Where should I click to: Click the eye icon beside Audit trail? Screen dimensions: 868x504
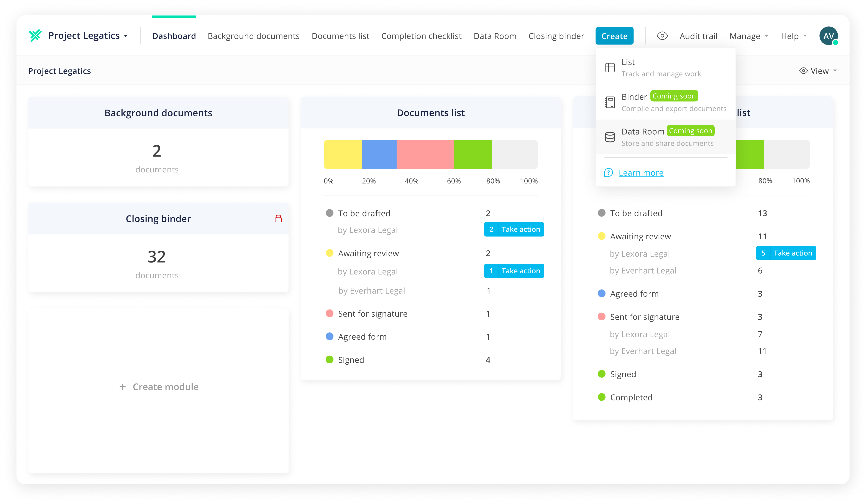(x=662, y=36)
